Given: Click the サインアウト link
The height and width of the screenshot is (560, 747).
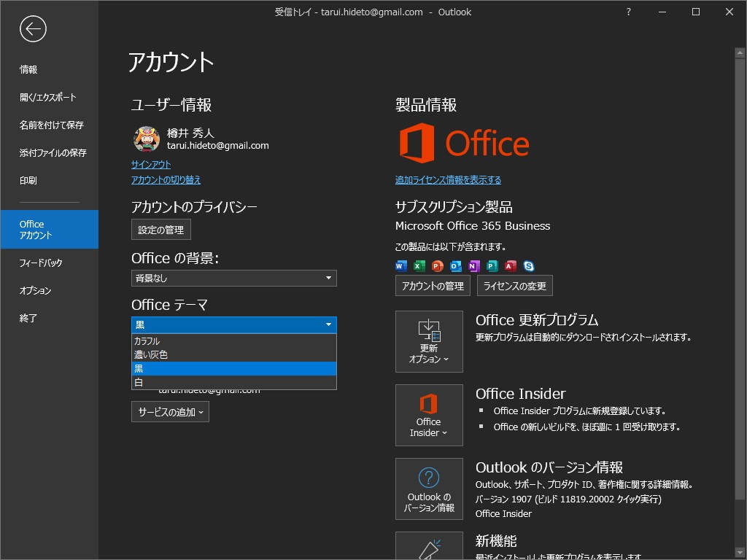Looking at the screenshot, I should pos(150,164).
